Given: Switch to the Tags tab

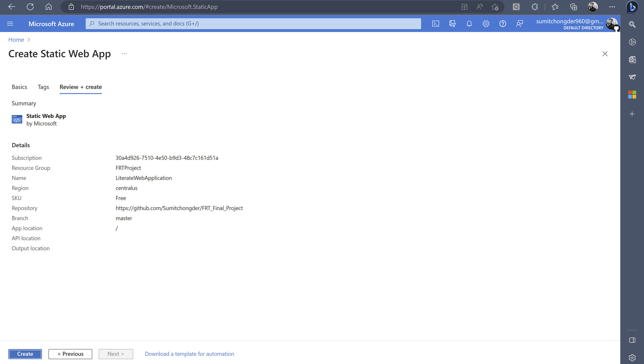Looking at the screenshot, I should pos(43,87).
